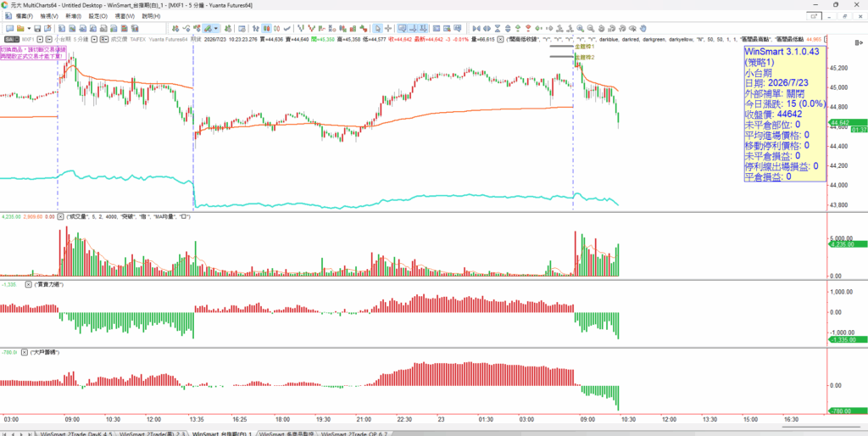Click the hourglass time-scale icon
This screenshot has height=436, width=868.
498,28
